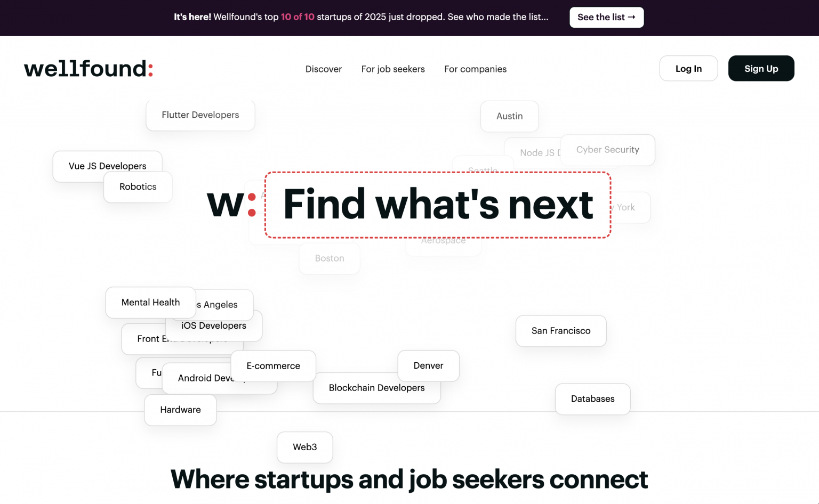Screen dimensions: 819x504
Task: Open the 'For companies' menu
Action: point(475,69)
